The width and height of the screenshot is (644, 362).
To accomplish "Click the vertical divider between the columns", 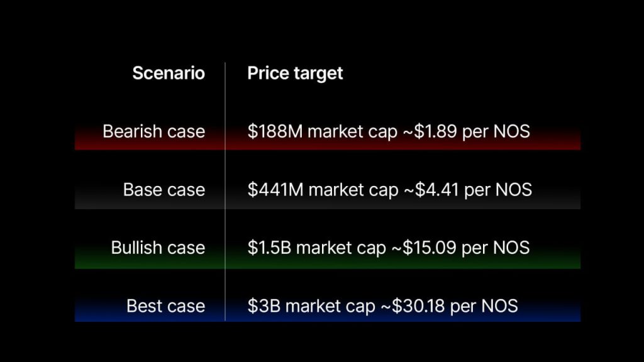I will tap(225, 101).
